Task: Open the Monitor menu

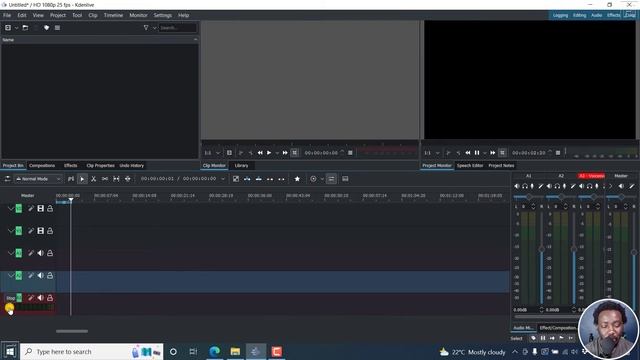Action: [138, 15]
